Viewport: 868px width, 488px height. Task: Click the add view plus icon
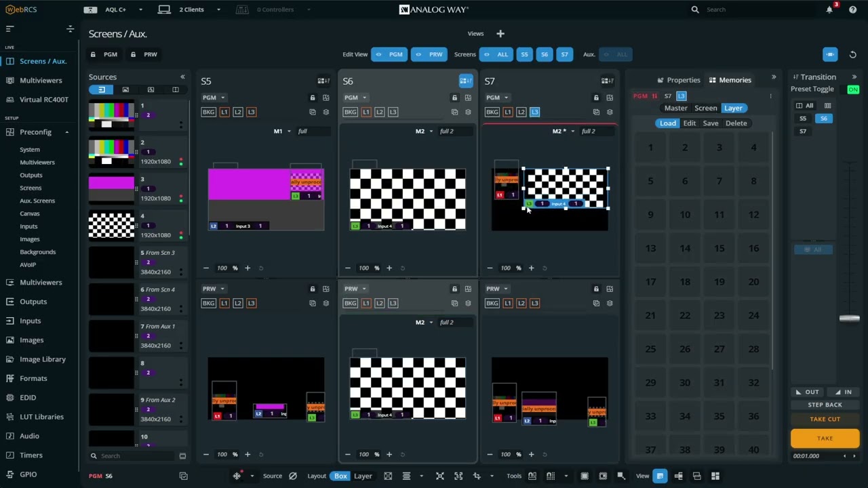pyautogui.click(x=500, y=34)
